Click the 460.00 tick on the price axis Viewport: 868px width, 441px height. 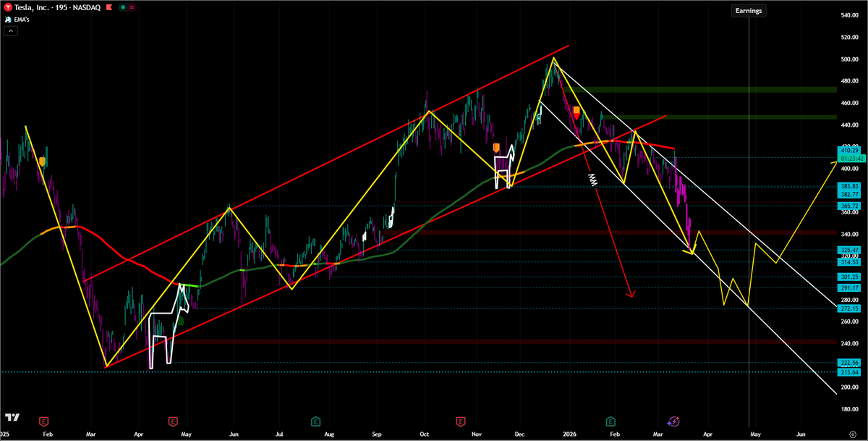848,103
